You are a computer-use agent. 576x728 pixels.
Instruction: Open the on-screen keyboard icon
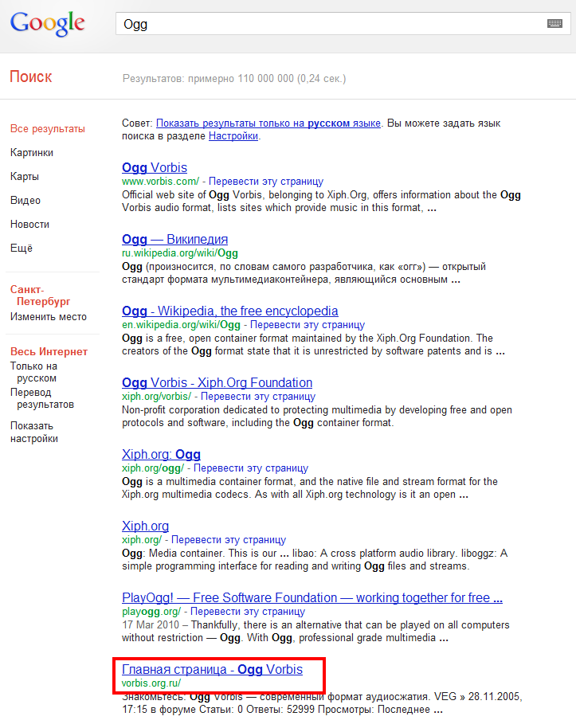tap(554, 24)
